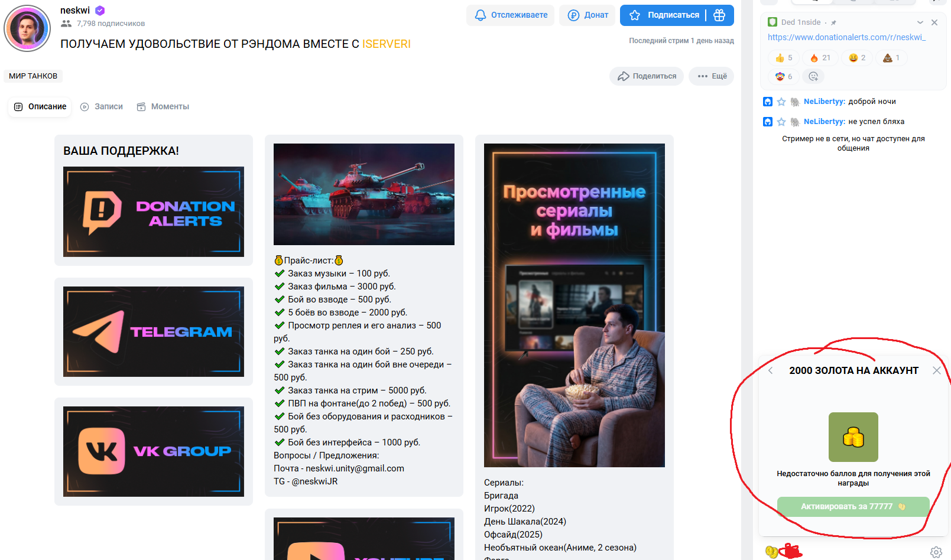Open the donationalerts.com link in pinned message
Viewport: 951px width, 560px height.
(846, 37)
